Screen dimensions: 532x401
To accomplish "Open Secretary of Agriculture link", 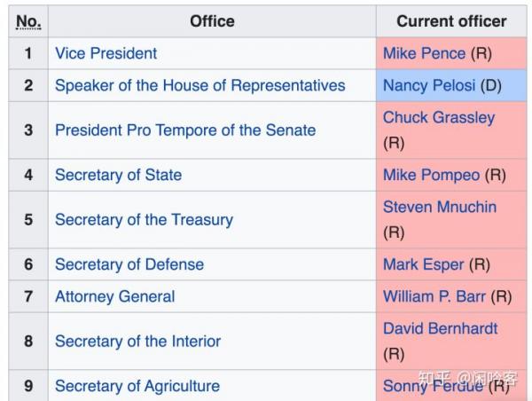I will pos(137,386).
